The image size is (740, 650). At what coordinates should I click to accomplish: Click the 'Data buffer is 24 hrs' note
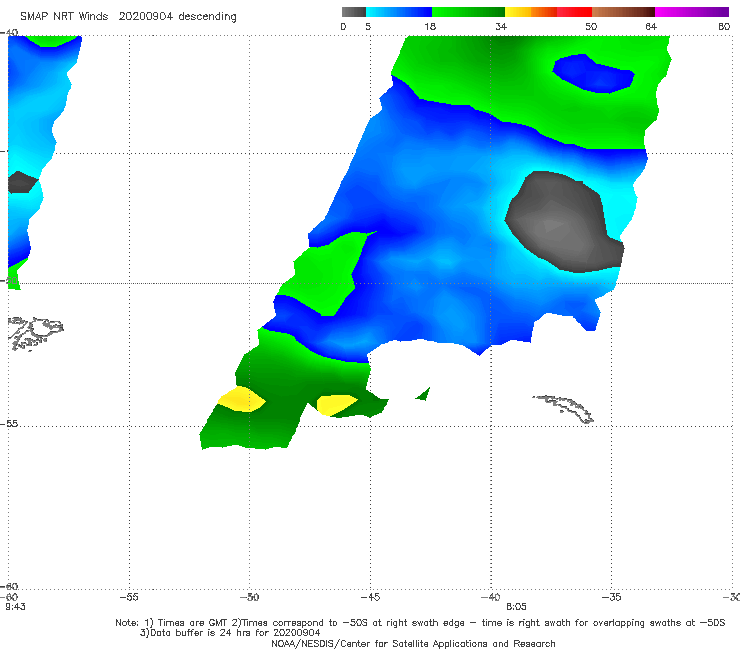pos(230,633)
